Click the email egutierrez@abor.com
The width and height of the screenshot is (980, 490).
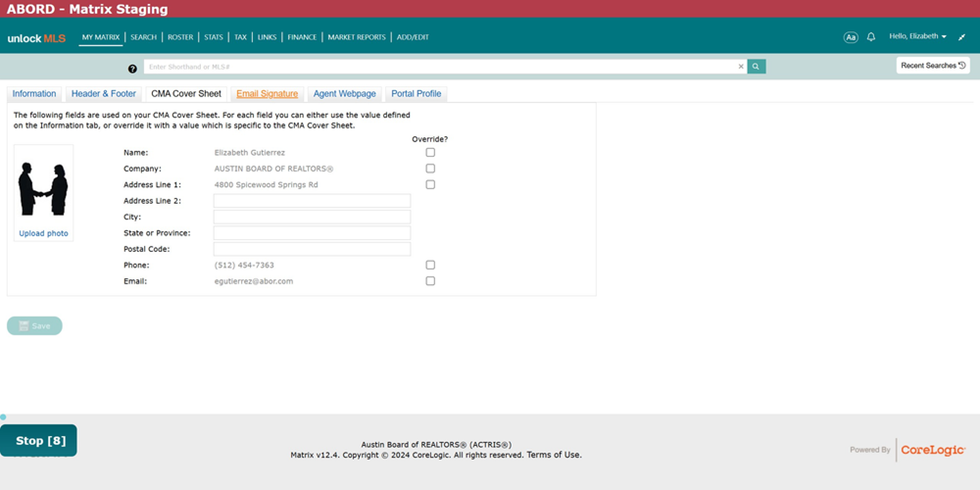tap(253, 281)
